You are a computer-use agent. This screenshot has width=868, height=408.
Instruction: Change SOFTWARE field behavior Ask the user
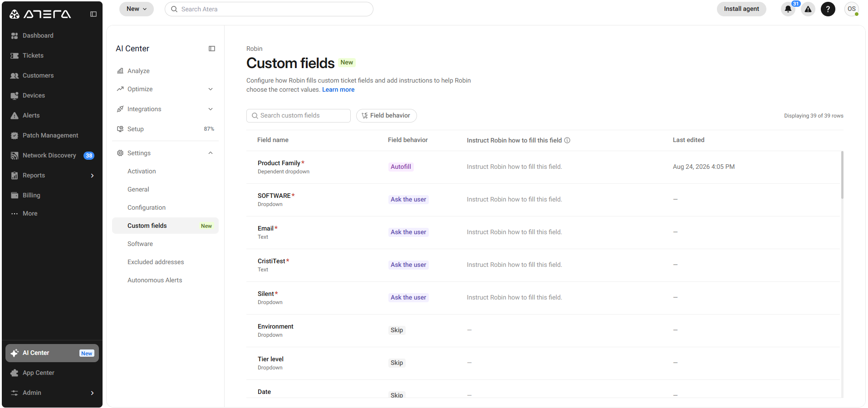coord(408,199)
